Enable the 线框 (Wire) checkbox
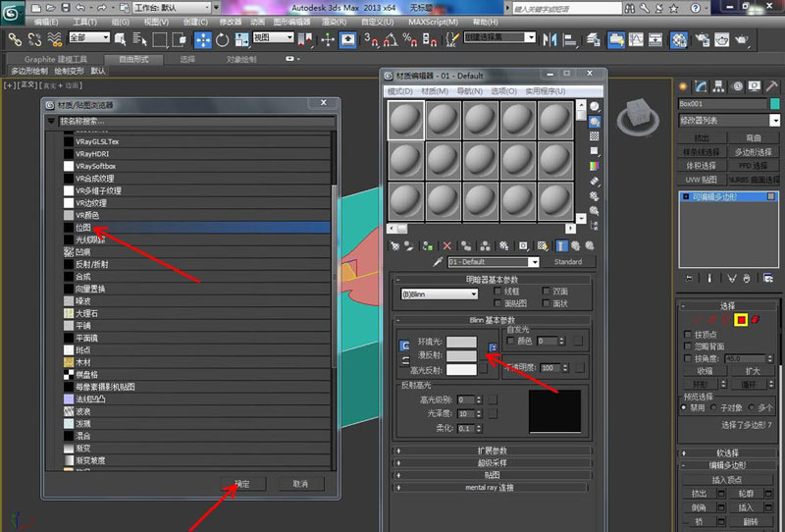 click(497, 292)
